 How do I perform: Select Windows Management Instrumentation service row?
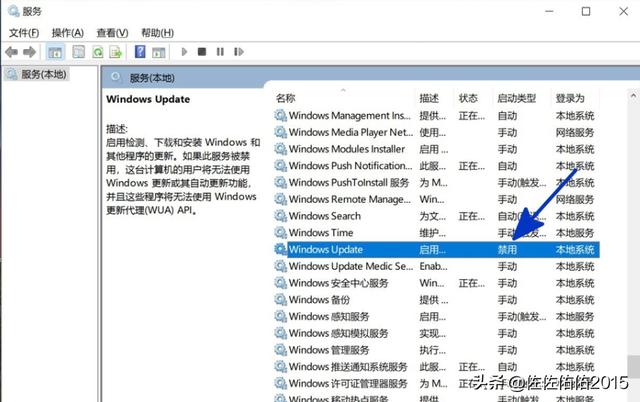[436, 115]
